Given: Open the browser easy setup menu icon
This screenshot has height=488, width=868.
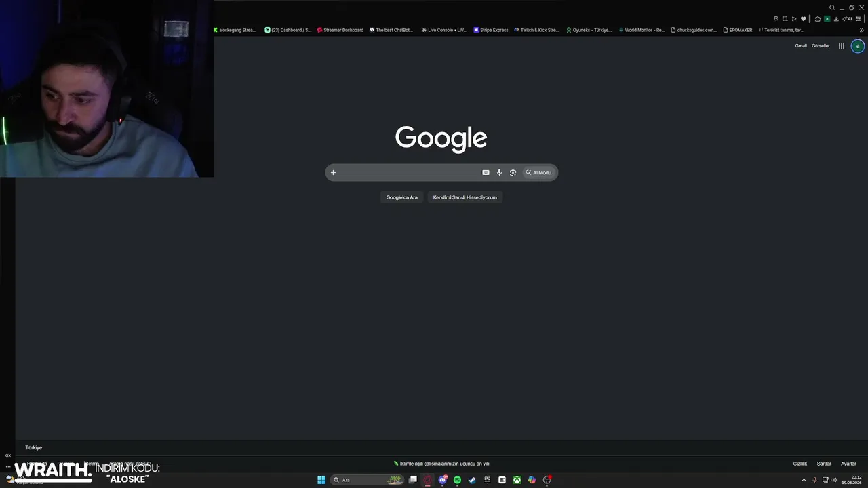Looking at the screenshot, I should (x=859, y=19).
